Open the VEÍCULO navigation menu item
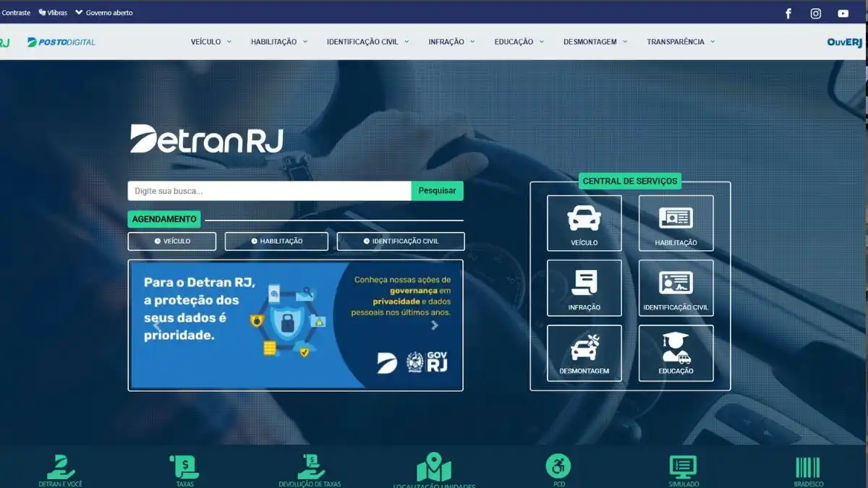868x488 pixels. pos(206,42)
